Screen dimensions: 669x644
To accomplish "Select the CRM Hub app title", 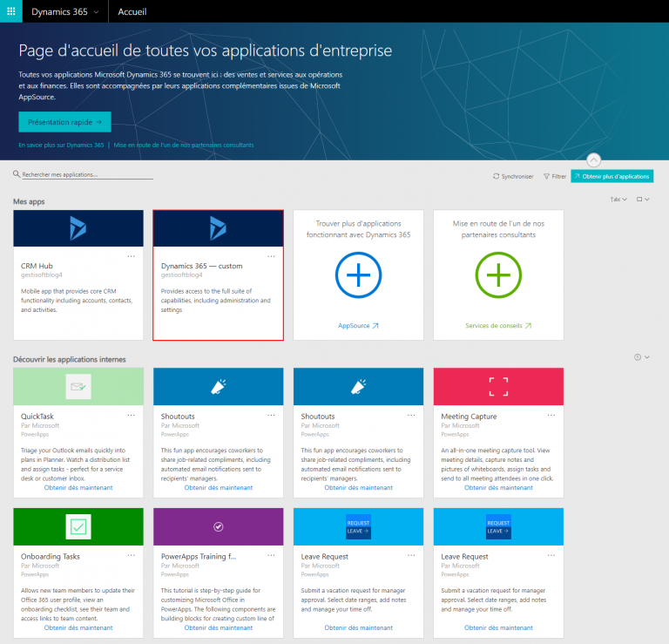I will [37, 266].
